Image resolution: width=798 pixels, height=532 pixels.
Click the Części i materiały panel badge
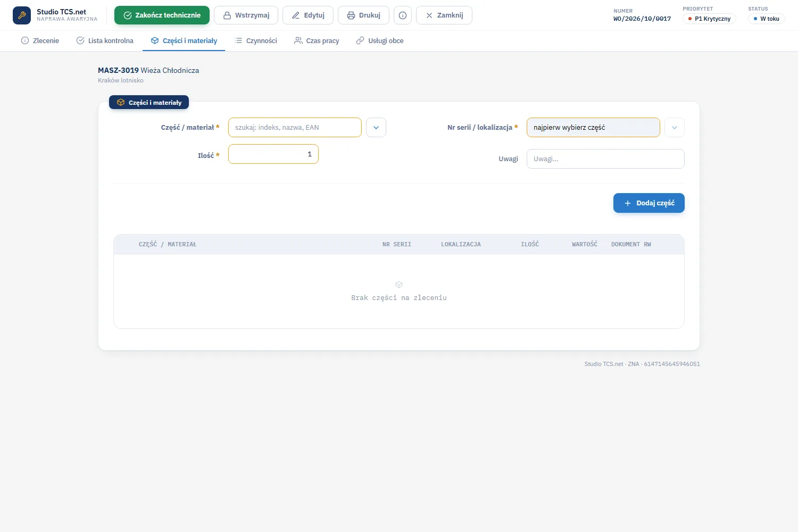[149, 102]
